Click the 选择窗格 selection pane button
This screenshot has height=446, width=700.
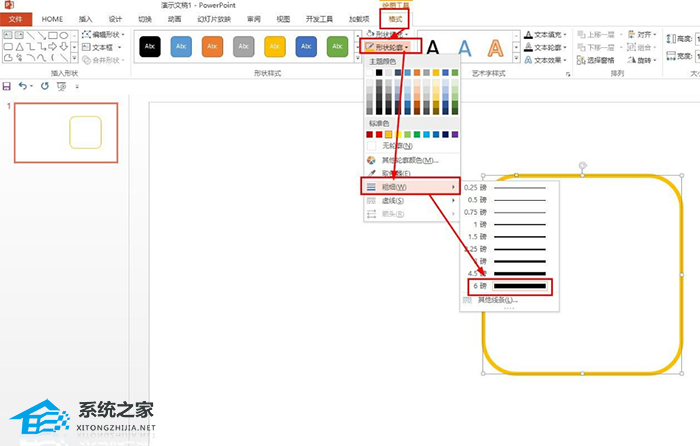tap(596, 60)
